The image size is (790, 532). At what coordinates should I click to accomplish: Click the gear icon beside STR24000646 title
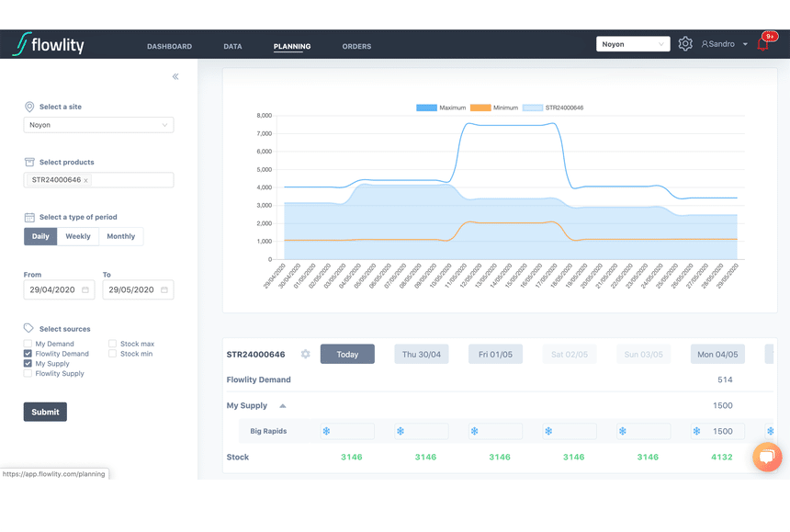(x=305, y=354)
